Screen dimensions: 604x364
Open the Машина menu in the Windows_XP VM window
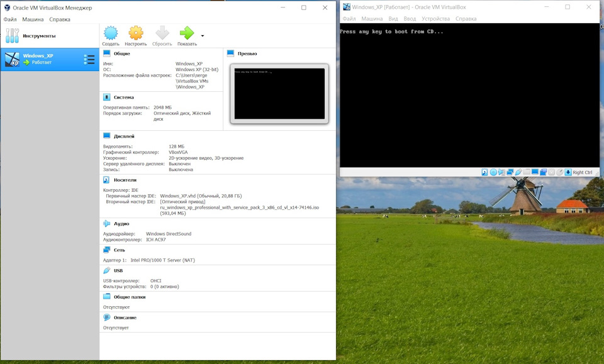pos(372,18)
